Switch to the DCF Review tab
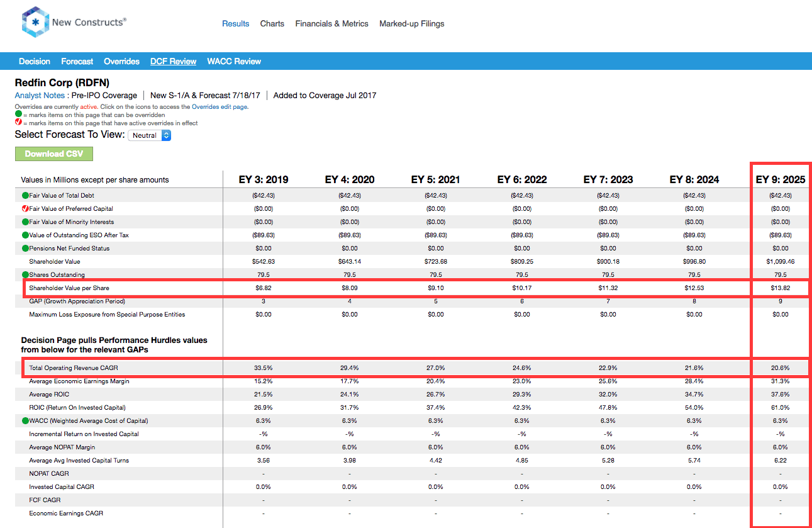 174,61
